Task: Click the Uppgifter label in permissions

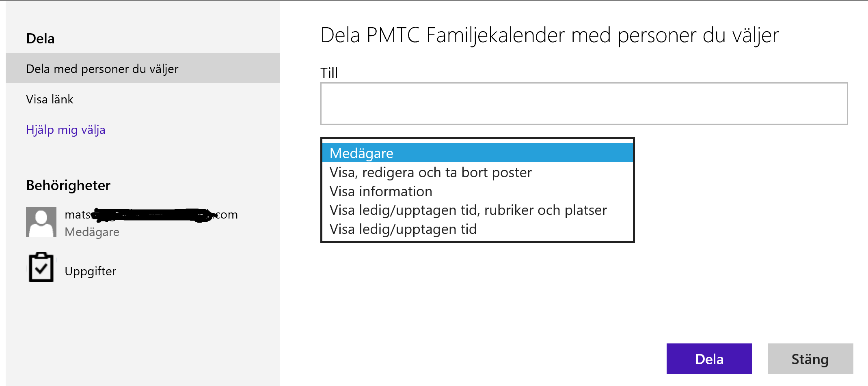Action: click(x=91, y=271)
